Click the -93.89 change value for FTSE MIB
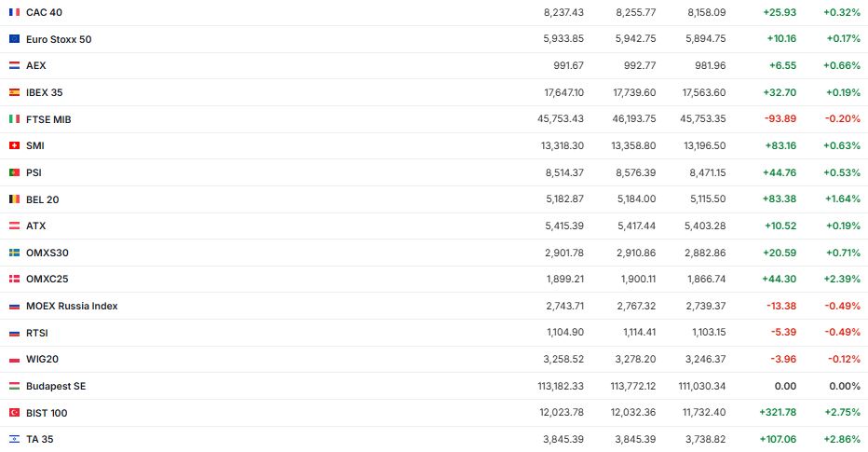The width and height of the screenshot is (868, 452). [x=781, y=119]
